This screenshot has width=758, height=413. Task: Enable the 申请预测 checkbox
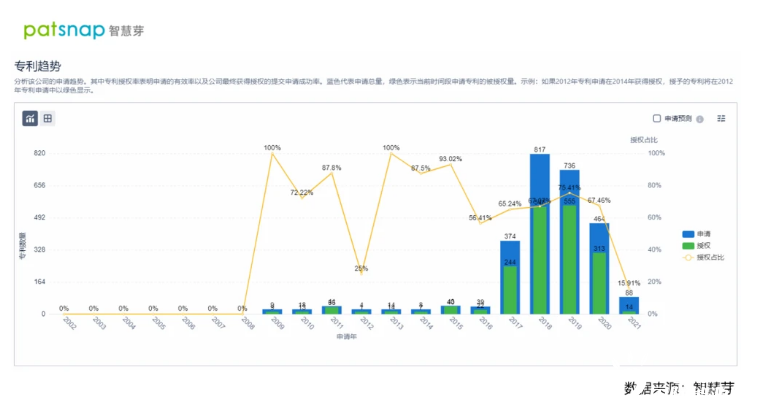pos(656,118)
